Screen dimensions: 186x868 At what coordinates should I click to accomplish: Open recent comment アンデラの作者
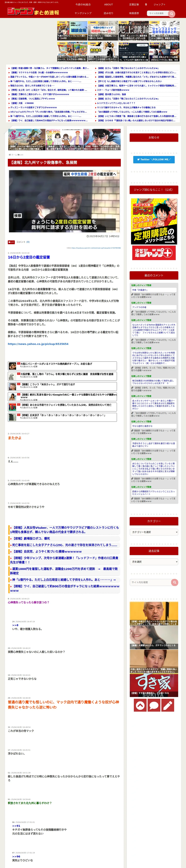point(139,307)
